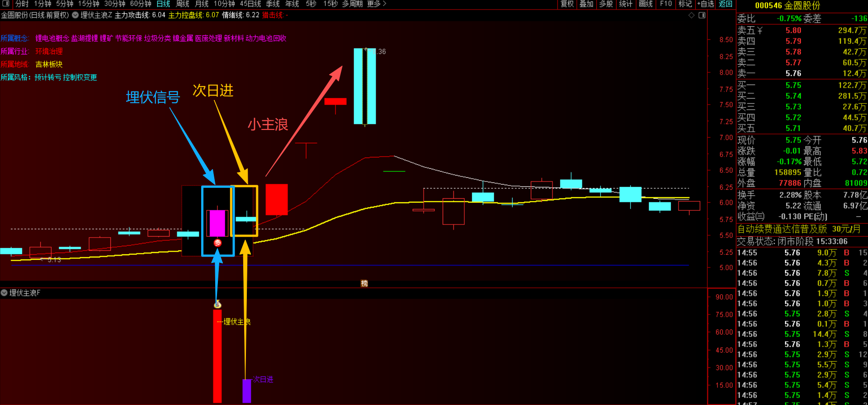The image size is (868, 405).
Task: Switch to the 分时 intraday tab
Action: click(22, 4)
